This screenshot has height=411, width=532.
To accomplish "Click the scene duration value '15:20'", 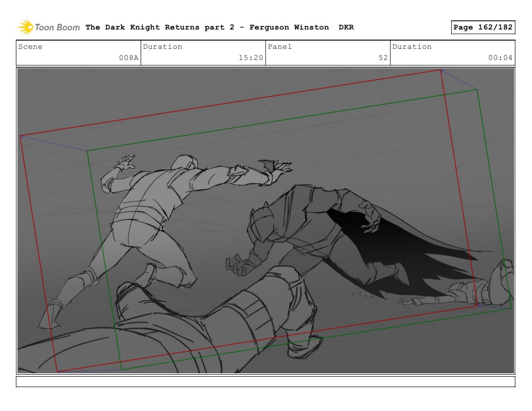I will (x=251, y=58).
